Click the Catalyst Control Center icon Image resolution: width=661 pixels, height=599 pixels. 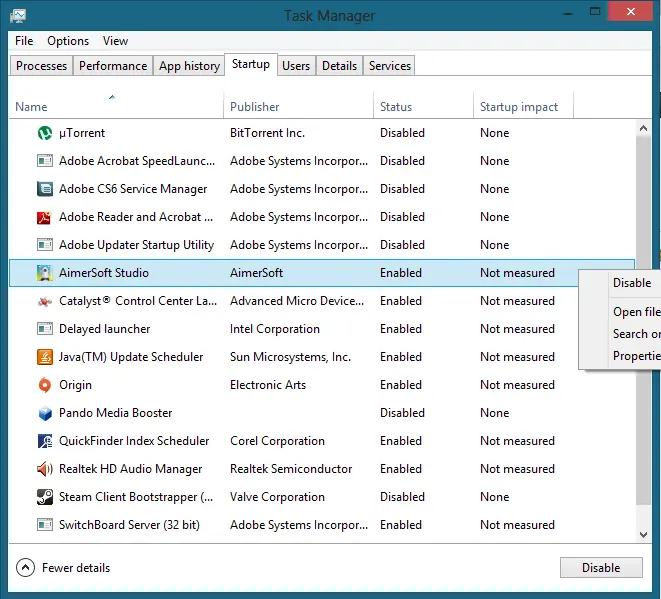(45, 301)
